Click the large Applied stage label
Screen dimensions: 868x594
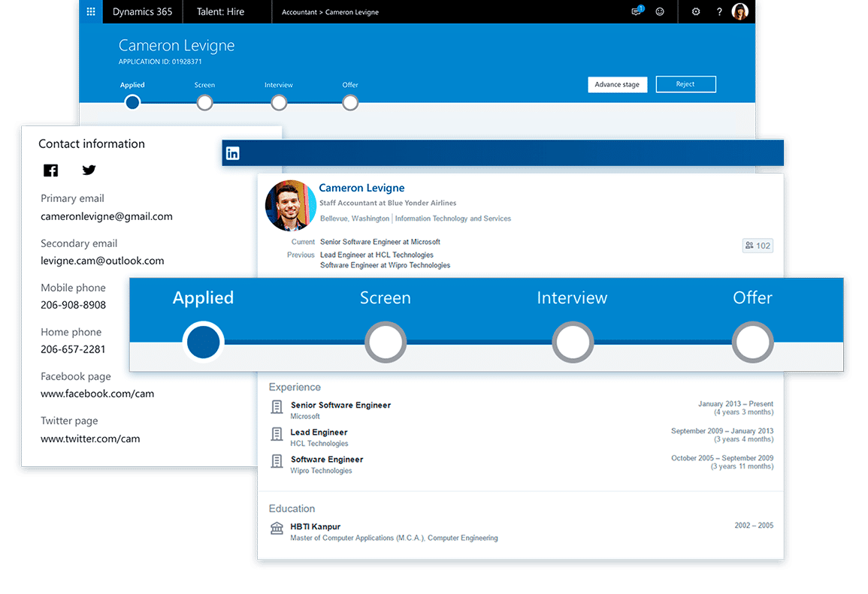(203, 298)
